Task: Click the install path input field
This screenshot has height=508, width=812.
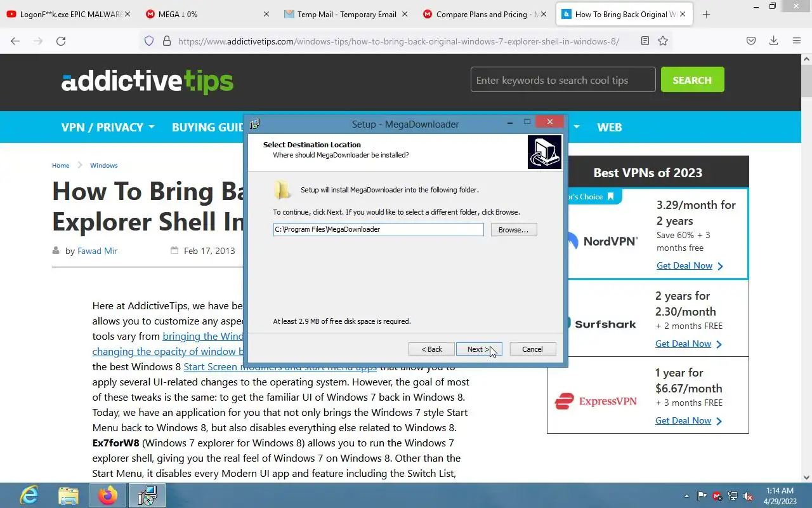Action: [378, 229]
